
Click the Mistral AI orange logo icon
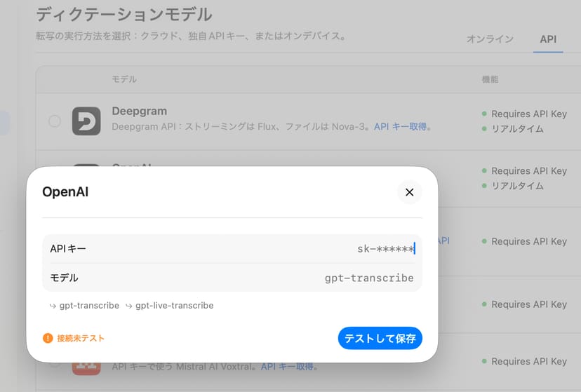pos(86,368)
